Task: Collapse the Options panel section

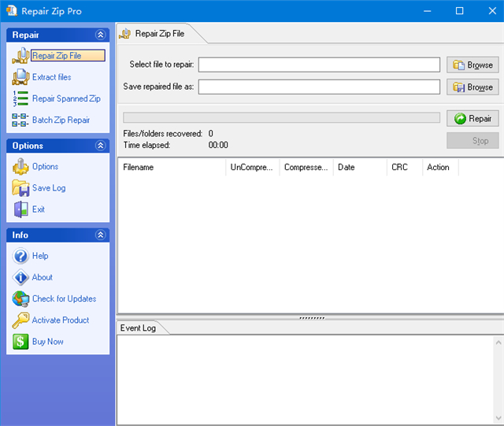Action: [100, 146]
